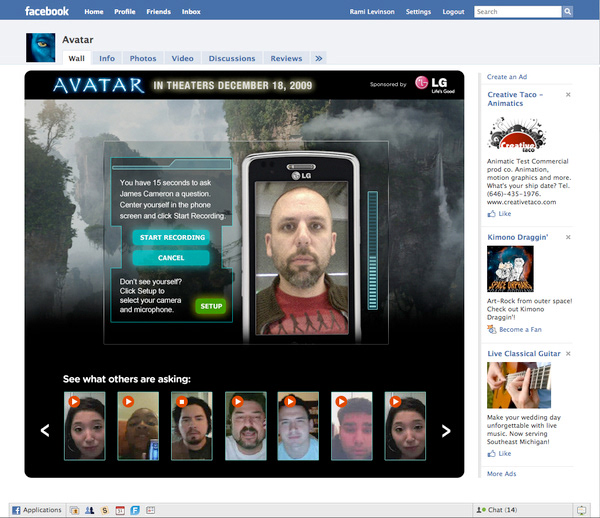
Task: Click the guitar ad image
Action: pyautogui.click(x=519, y=385)
